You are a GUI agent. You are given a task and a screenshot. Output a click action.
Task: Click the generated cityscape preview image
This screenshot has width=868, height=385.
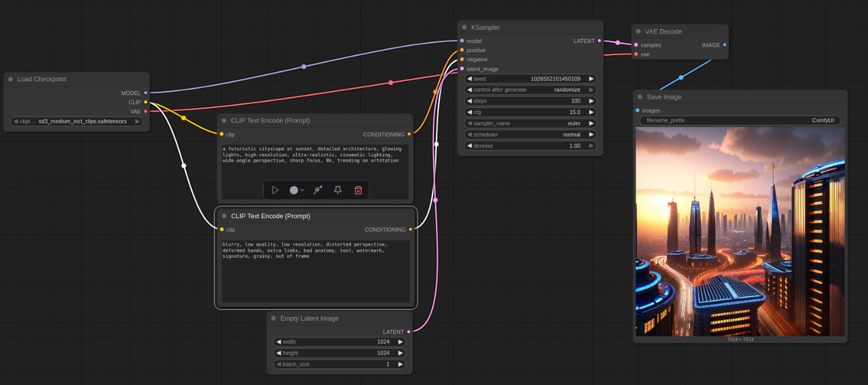pos(740,231)
